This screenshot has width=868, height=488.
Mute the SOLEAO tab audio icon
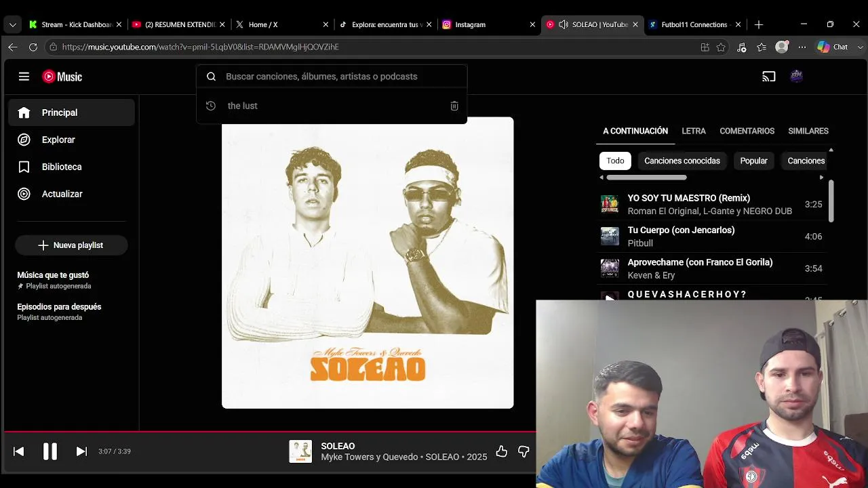[x=564, y=24]
